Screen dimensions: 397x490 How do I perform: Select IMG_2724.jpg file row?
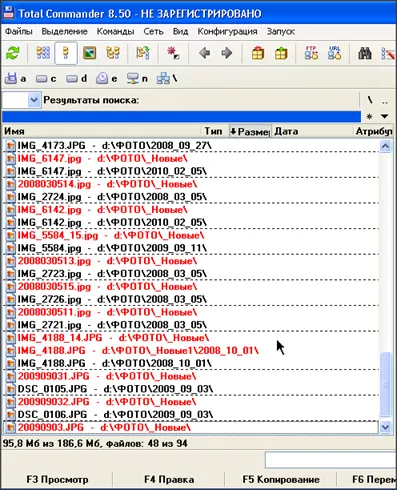192,197
